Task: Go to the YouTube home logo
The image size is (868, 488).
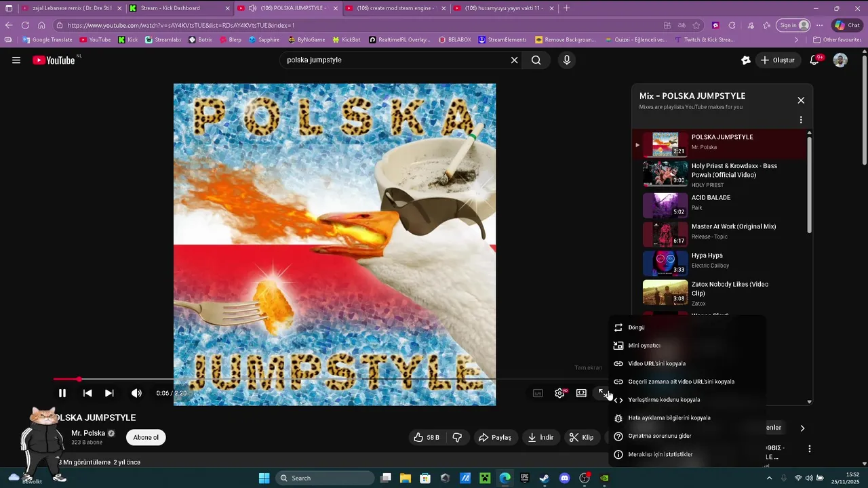Action: pyautogui.click(x=54, y=60)
